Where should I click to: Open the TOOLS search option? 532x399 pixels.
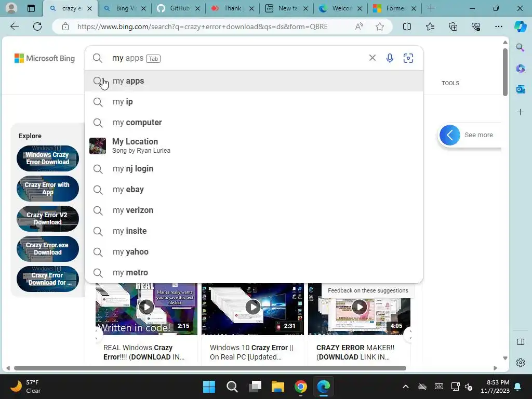pos(450,83)
